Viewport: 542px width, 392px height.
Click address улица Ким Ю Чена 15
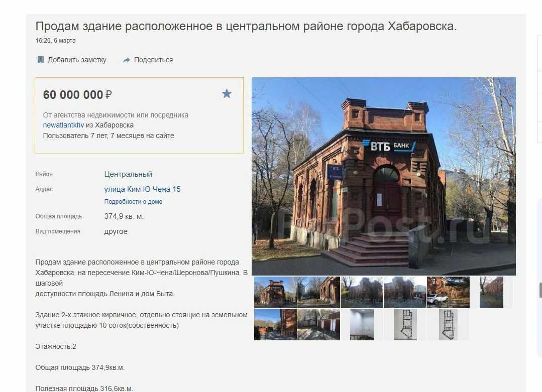point(143,189)
